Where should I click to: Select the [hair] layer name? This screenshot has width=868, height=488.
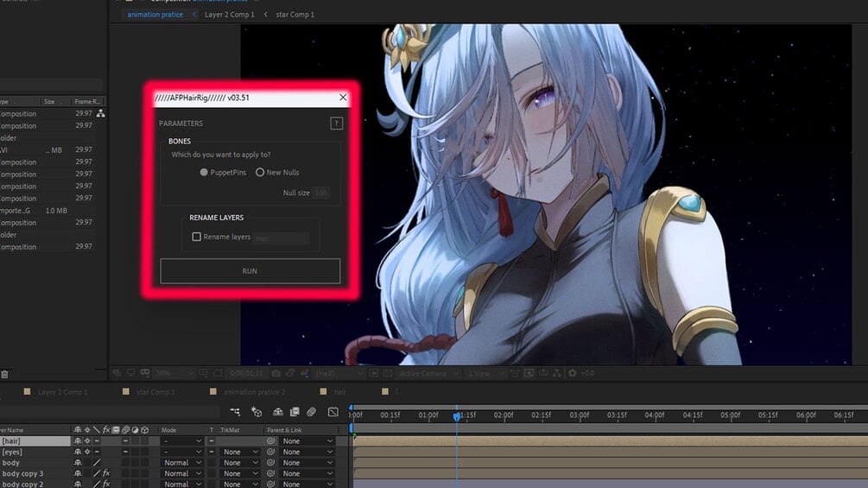pos(11,441)
